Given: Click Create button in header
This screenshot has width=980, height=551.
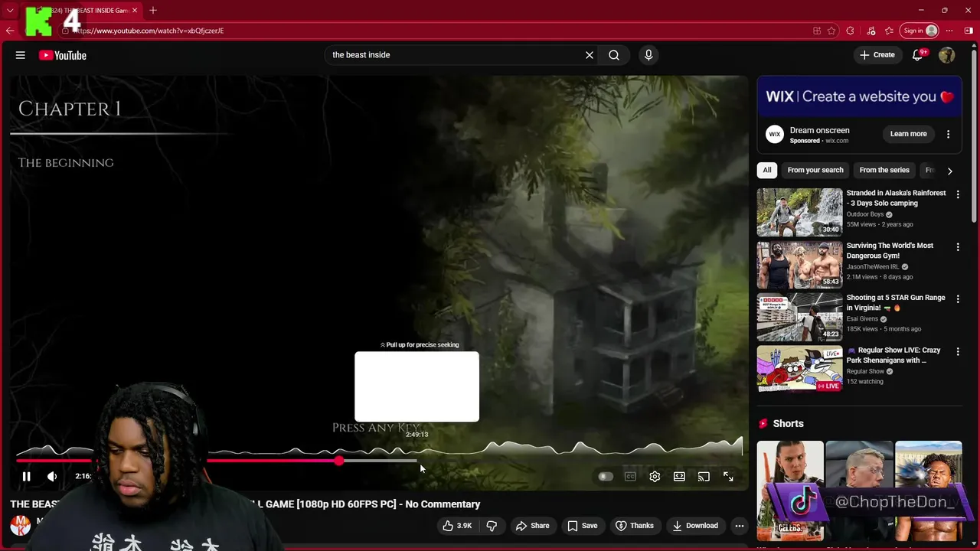Looking at the screenshot, I should [877, 55].
